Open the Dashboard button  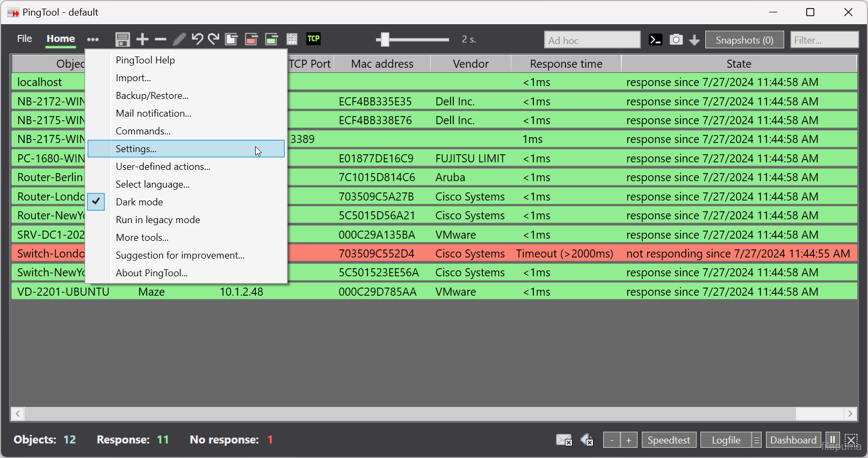[793, 440]
